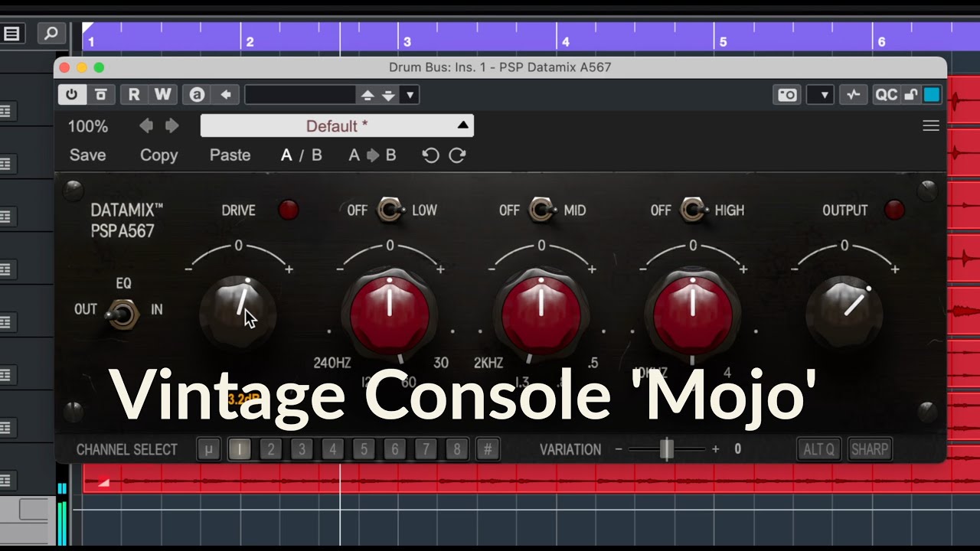Click the VARIATION slider handle
980x551 pixels.
(x=667, y=449)
